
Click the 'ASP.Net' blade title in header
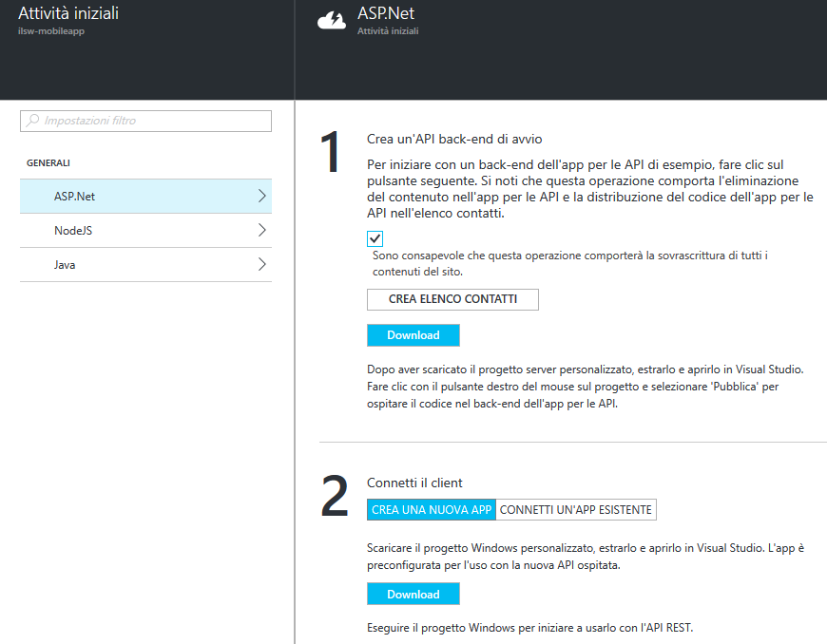[x=386, y=13]
